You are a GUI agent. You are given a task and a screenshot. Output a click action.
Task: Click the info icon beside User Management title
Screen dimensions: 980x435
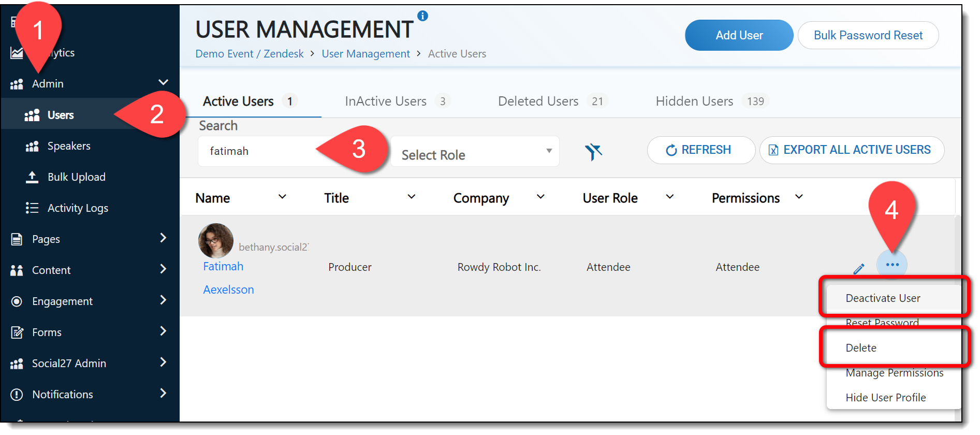(423, 16)
